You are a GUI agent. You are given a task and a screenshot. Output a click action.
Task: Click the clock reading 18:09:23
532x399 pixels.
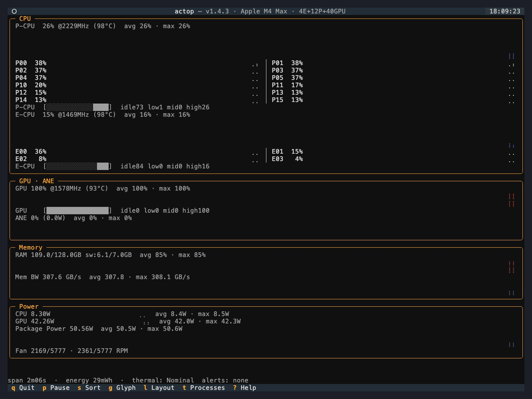[x=505, y=11]
